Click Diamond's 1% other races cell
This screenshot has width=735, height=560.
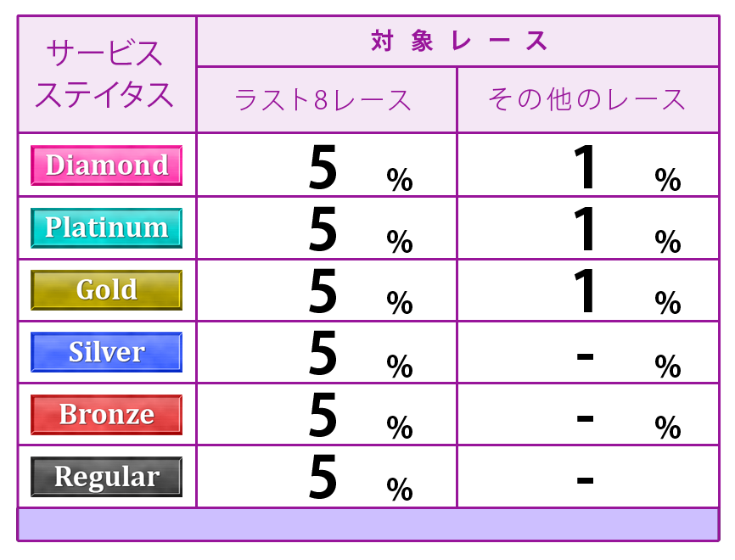point(588,165)
